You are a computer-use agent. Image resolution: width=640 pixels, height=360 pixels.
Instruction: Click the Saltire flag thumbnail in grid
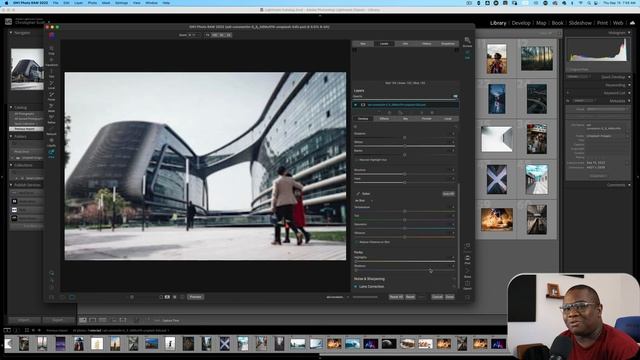(497, 180)
